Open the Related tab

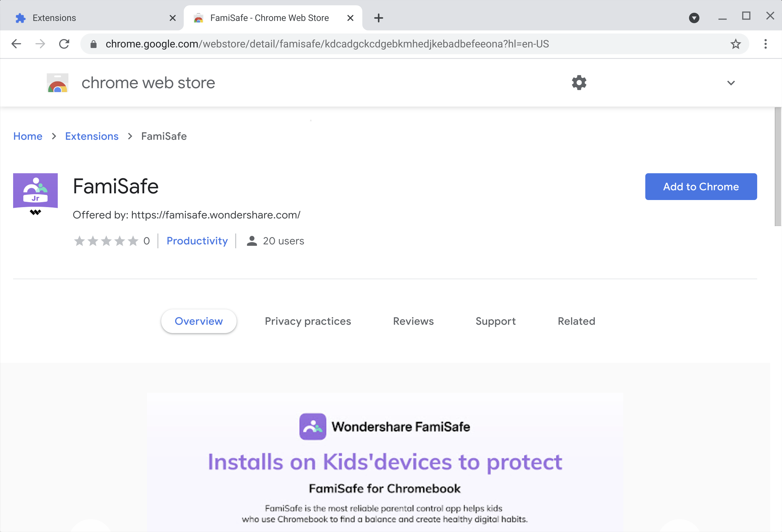point(576,321)
